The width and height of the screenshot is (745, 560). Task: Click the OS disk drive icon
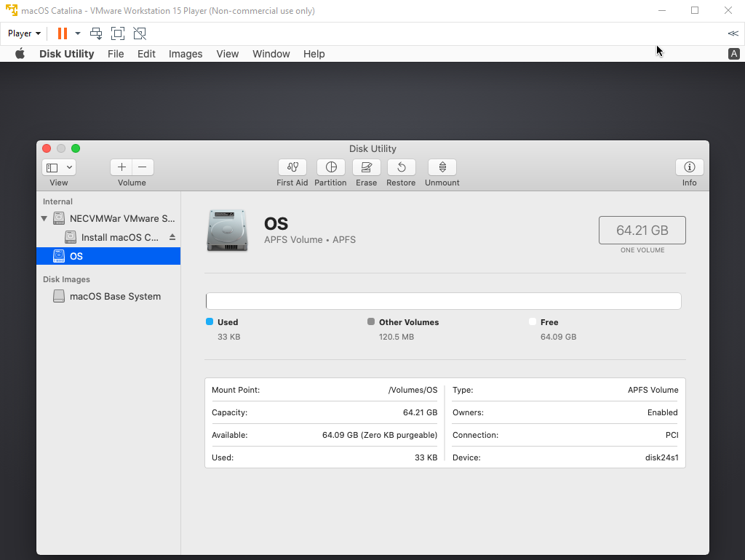pos(227,231)
